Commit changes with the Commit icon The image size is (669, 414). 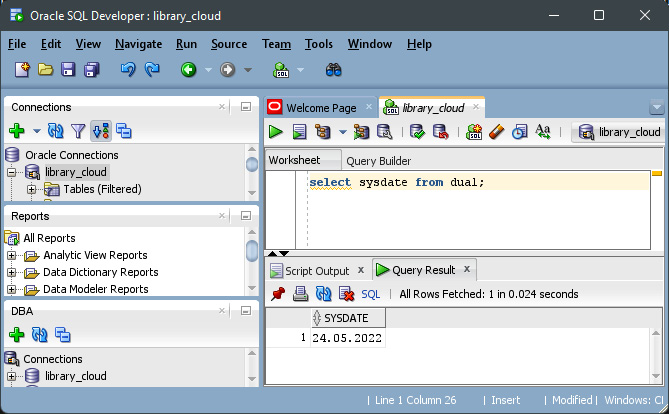pyautogui.click(x=417, y=132)
